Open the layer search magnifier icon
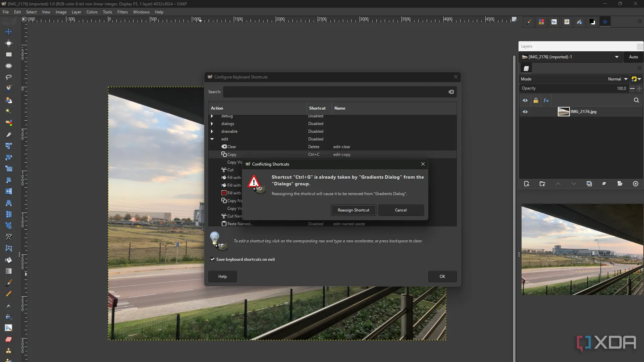Image resolution: width=644 pixels, height=362 pixels. 636,100
